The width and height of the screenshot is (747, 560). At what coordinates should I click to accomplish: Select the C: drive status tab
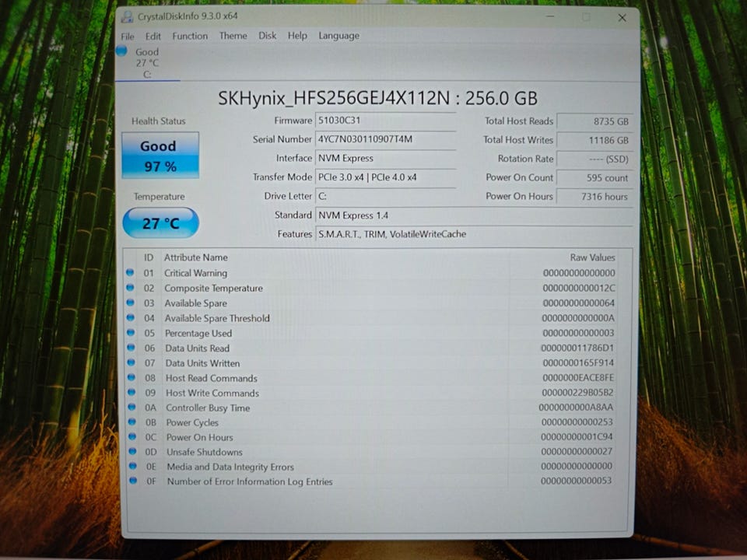click(147, 63)
